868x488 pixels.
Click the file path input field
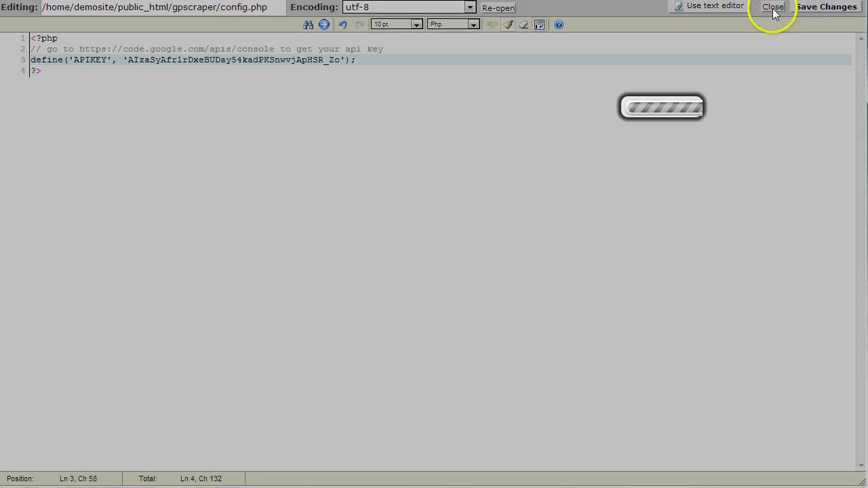pyautogui.click(x=163, y=7)
